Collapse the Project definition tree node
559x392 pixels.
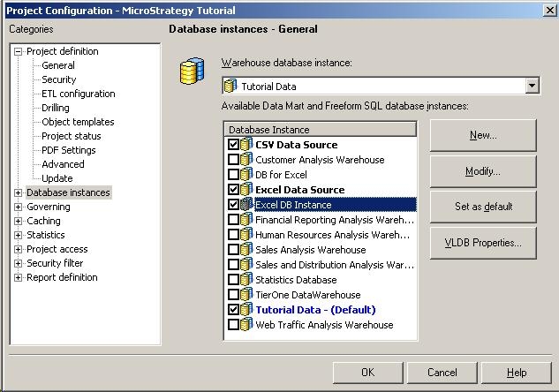point(19,51)
